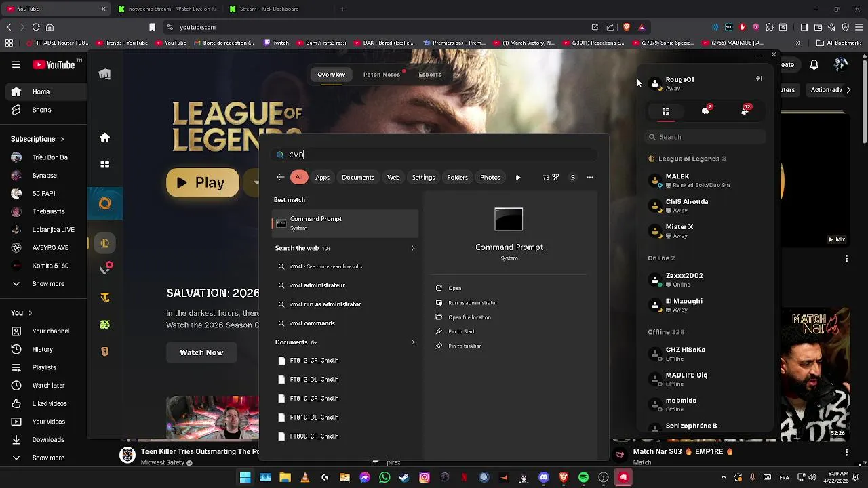Open friend MALEK in friends list

pyautogui.click(x=705, y=180)
